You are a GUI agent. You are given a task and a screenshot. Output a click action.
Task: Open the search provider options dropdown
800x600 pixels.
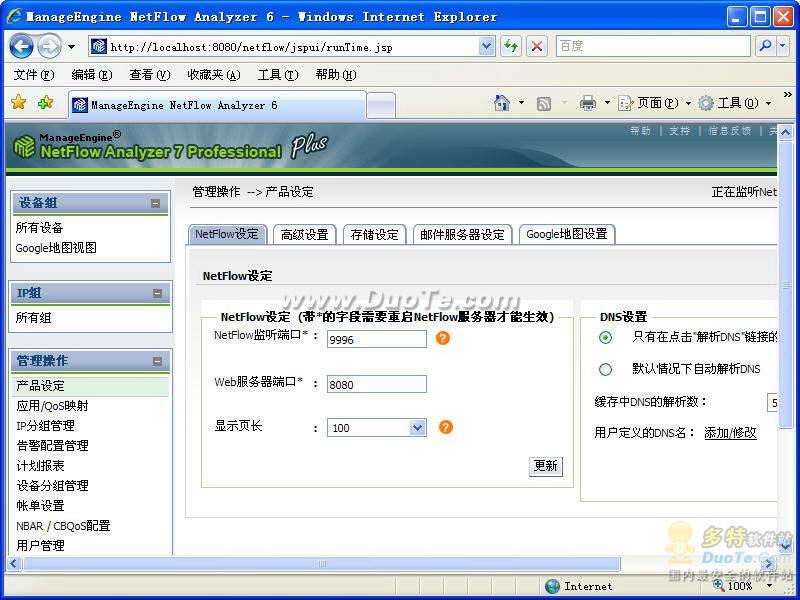point(783,46)
